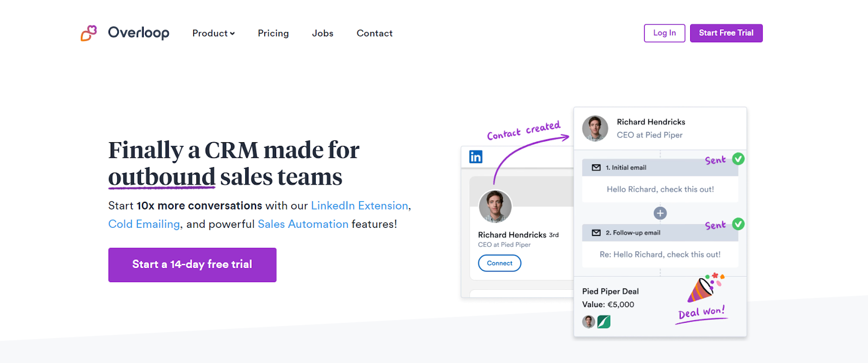Open the Sales Automation link
This screenshot has height=363, width=868.
pos(303,224)
